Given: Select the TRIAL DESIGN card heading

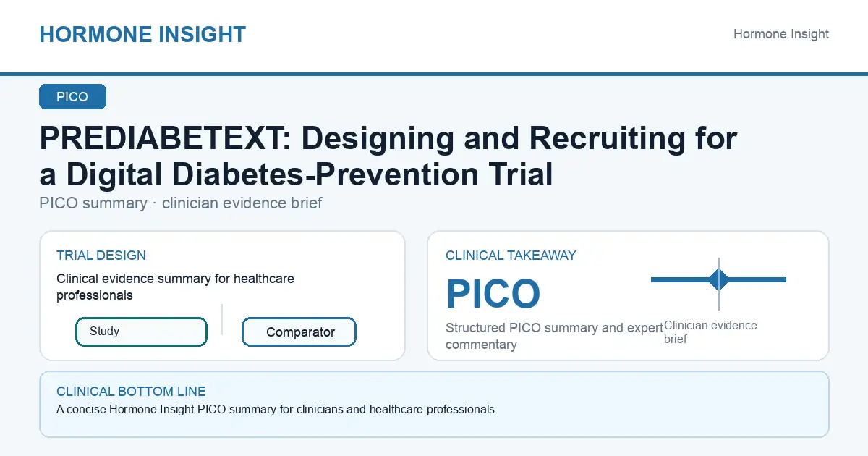Looking at the screenshot, I should coord(101,256).
